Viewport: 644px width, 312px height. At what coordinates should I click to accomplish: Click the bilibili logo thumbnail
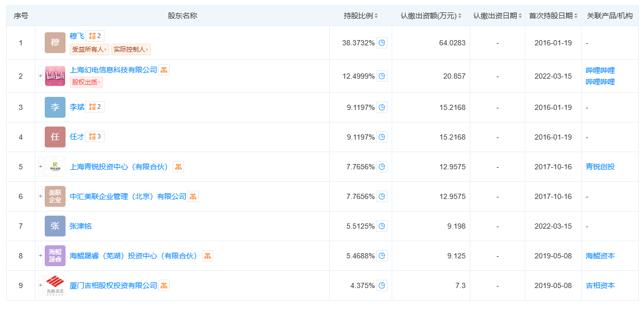[x=55, y=76]
